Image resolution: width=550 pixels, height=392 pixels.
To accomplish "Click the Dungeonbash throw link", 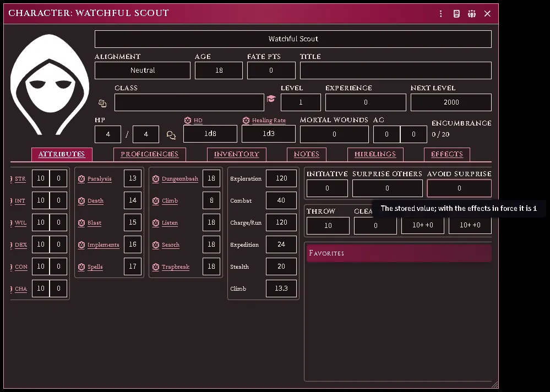I will [x=180, y=179].
